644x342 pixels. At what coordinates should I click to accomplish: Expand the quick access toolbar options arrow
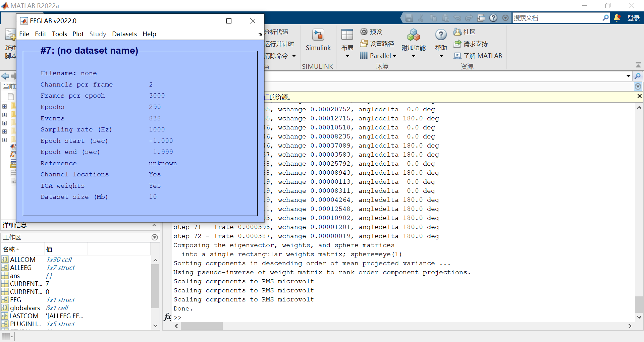(505, 18)
